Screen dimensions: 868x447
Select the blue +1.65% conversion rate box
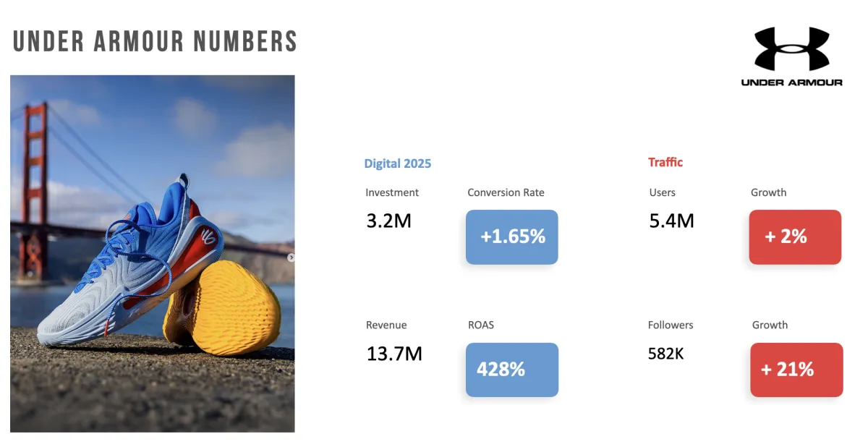tap(512, 237)
